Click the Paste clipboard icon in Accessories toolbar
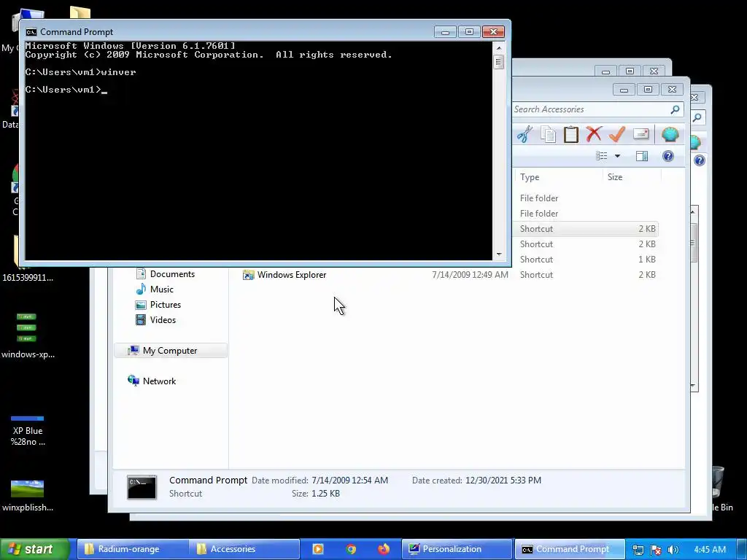Screen dimensions: 747x560 (x=570, y=134)
